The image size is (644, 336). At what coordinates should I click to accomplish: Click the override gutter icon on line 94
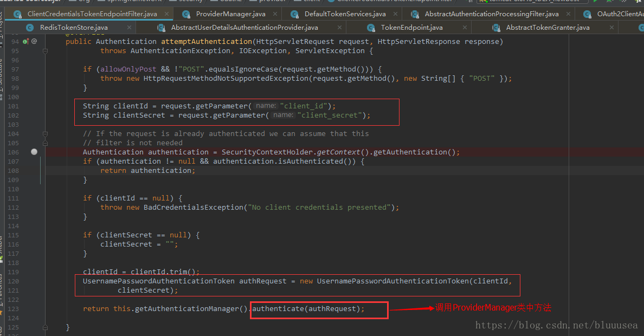[x=26, y=41]
